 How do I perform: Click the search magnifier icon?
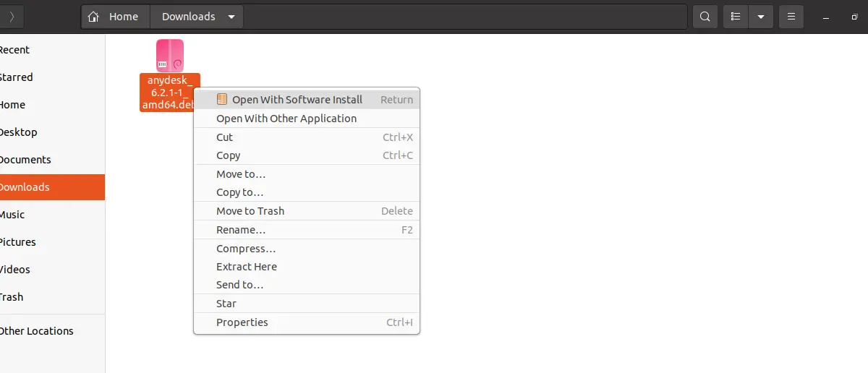click(x=705, y=16)
